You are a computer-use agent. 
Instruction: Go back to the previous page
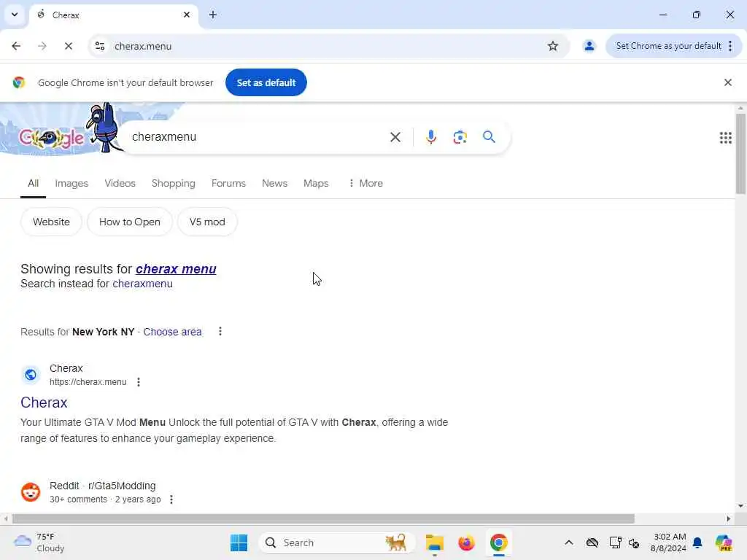pyautogui.click(x=16, y=46)
